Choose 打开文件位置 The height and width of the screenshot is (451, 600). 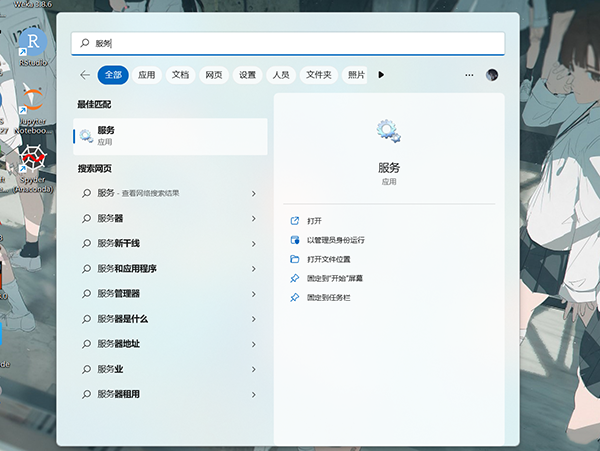tap(329, 259)
